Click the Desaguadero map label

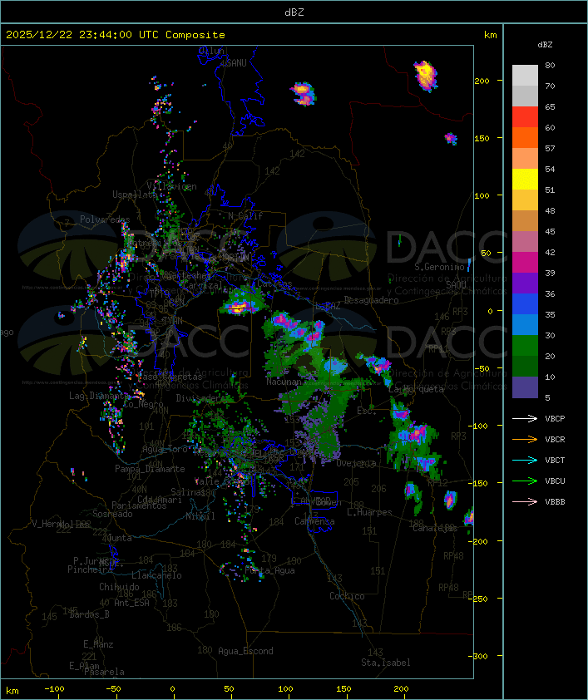[371, 300]
